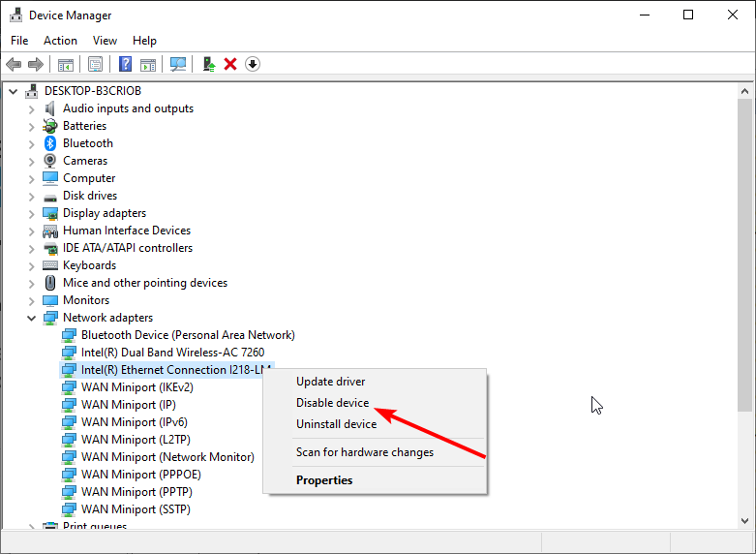The image size is (756, 554).
Task: Expand the Monitors category
Action: (x=31, y=300)
